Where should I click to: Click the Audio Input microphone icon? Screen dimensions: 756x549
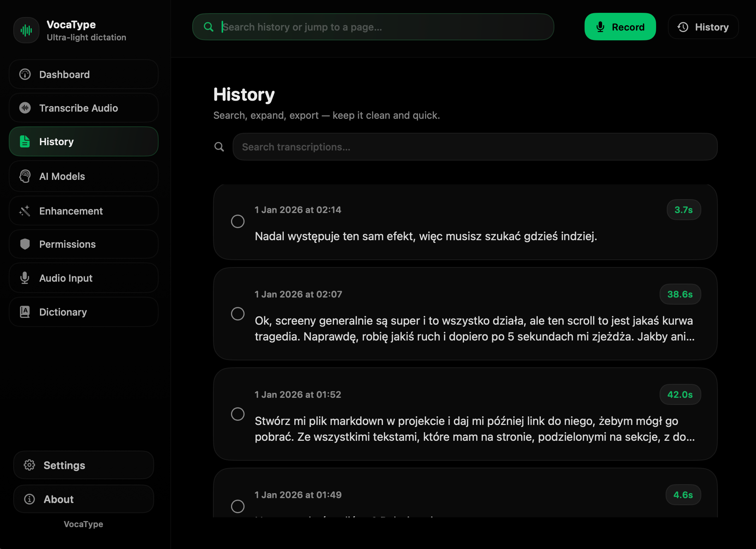pos(25,278)
